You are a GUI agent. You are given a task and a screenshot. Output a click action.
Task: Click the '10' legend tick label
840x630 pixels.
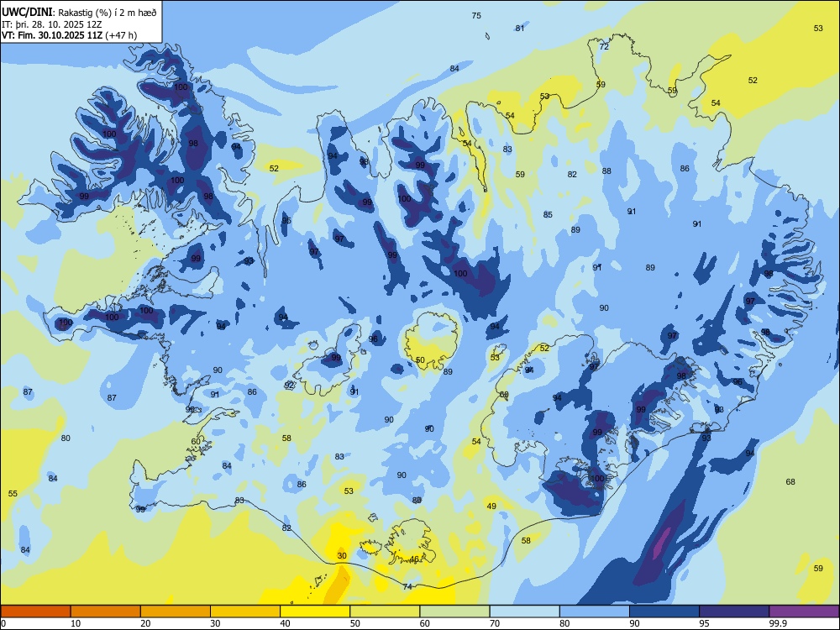[x=76, y=623]
